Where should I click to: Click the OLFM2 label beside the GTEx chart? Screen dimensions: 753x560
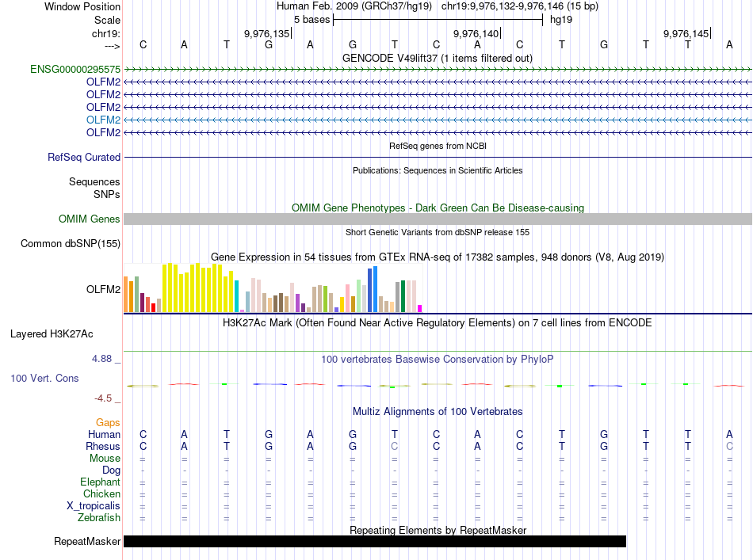(103, 289)
